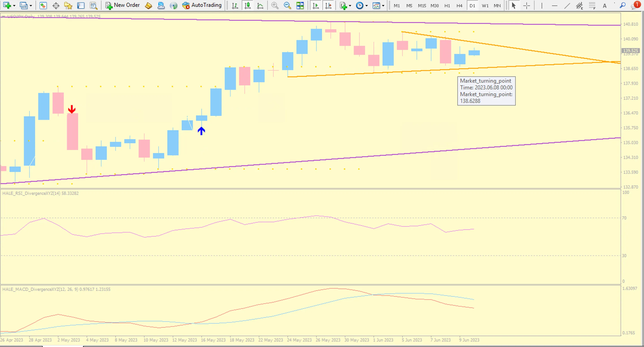This screenshot has height=347, width=644.
Task: Open the Navigator panel with star folder
Action: pos(68,6)
